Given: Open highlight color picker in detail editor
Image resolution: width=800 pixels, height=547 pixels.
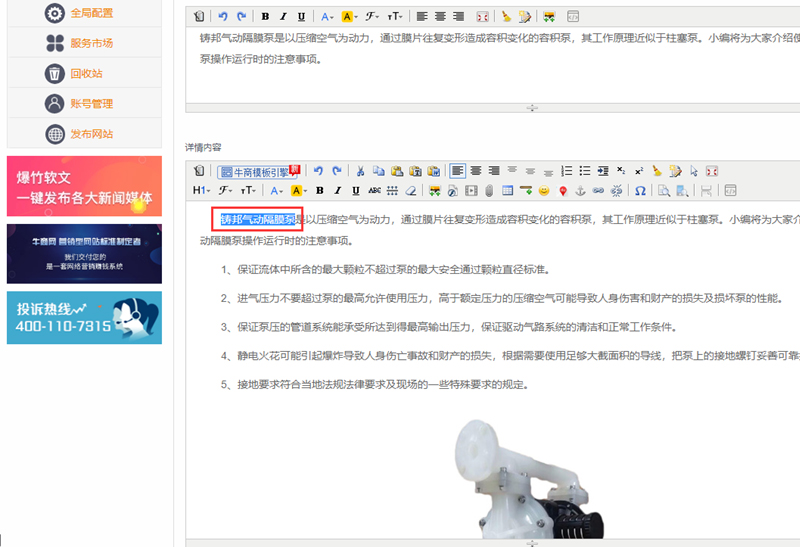Looking at the screenshot, I should click(x=299, y=190).
